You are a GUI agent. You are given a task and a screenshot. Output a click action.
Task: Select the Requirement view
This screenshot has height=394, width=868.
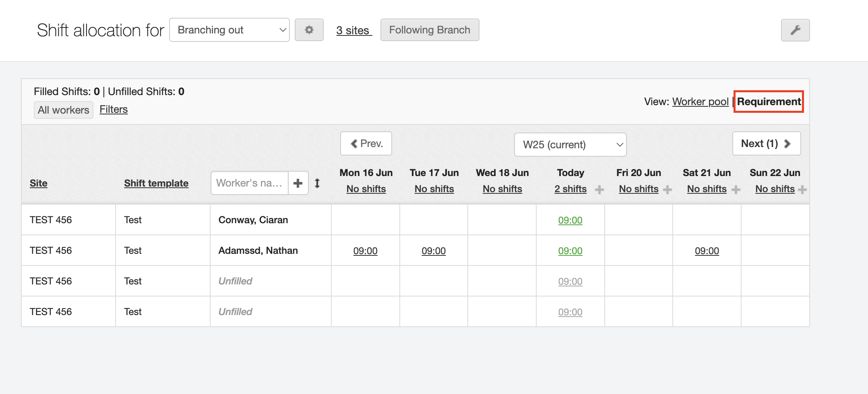(769, 102)
